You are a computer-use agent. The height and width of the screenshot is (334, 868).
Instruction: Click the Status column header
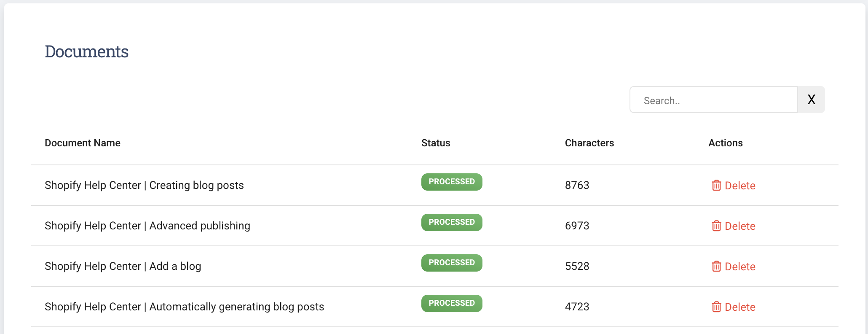point(436,143)
